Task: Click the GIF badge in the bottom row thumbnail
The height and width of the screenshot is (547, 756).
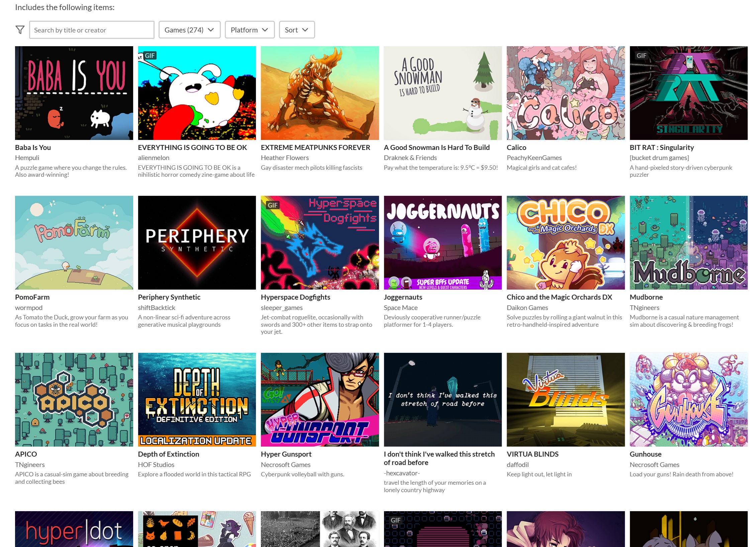Action: pyautogui.click(x=396, y=520)
